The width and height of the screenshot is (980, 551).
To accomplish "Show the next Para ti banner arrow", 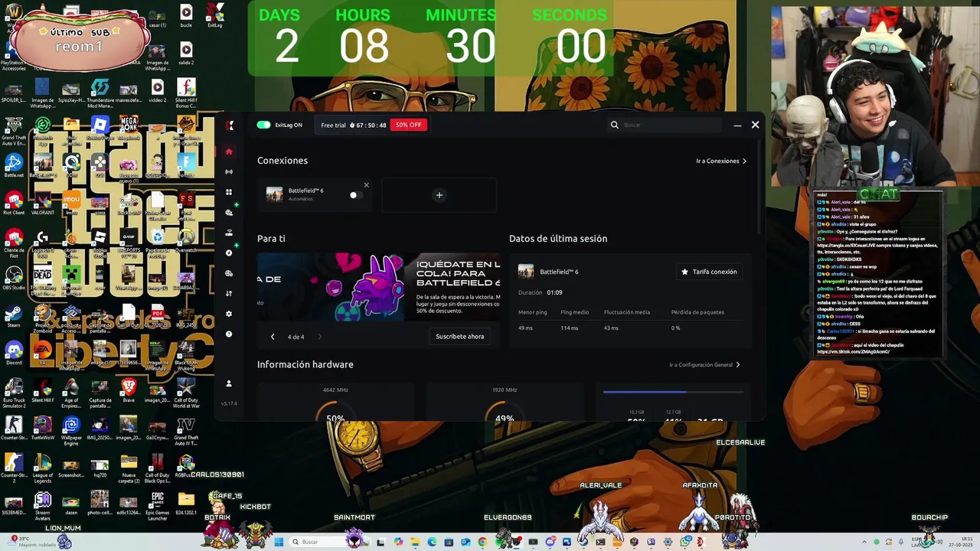I will pos(319,337).
